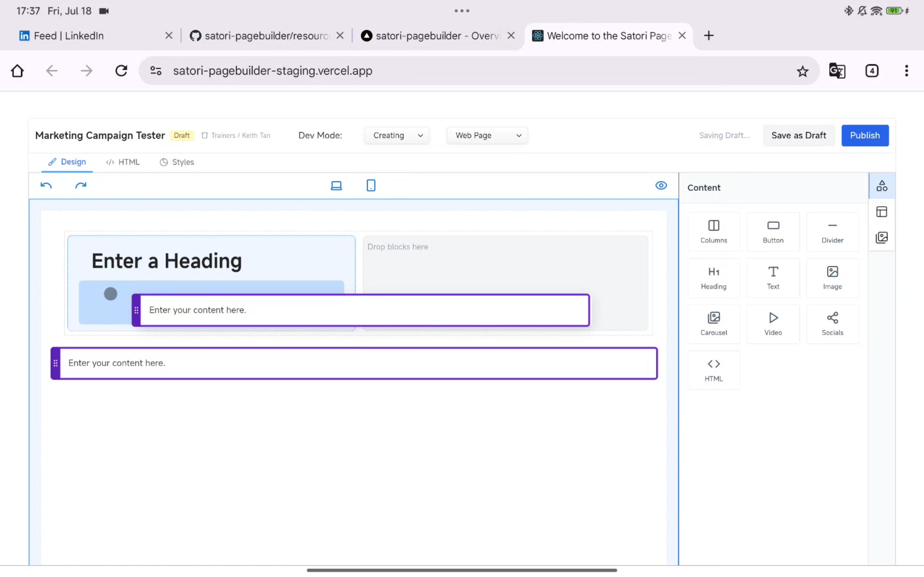The width and height of the screenshot is (924, 577).
Task: Switch canvas to desktop view
Action: click(x=336, y=185)
